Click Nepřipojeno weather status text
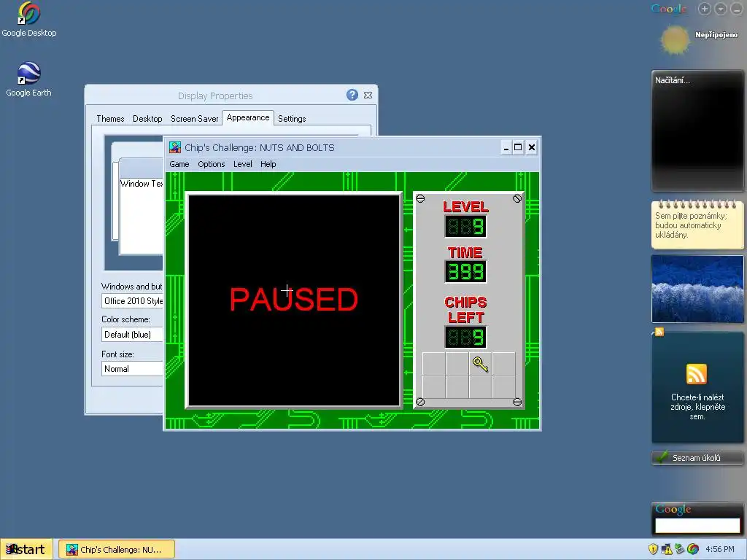Image resolution: width=747 pixels, height=560 pixels. pos(716,35)
